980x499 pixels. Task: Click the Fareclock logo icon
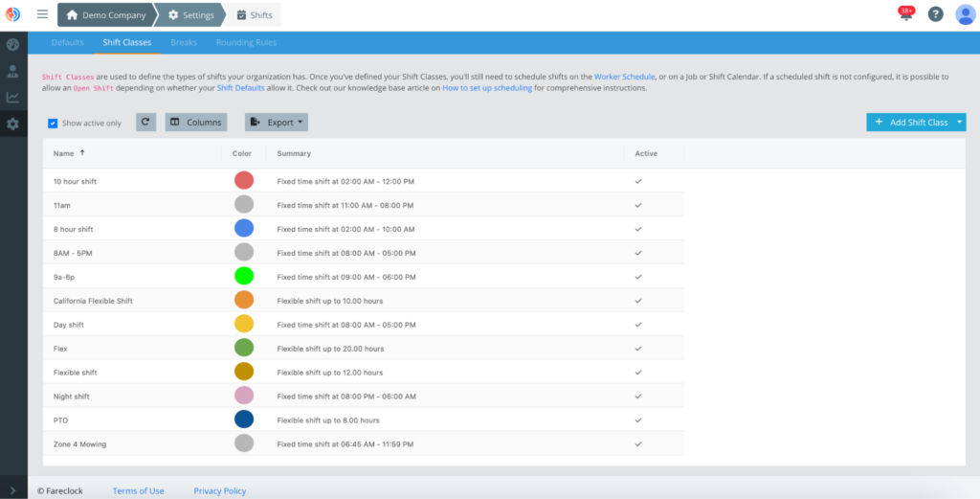(x=12, y=14)
